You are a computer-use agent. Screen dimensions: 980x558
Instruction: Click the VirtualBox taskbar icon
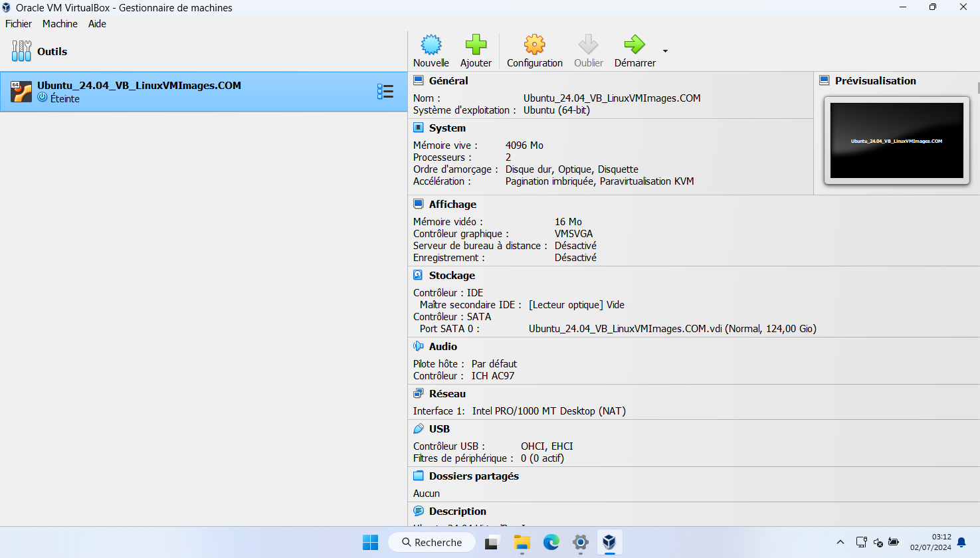click(x=609, y=542)
